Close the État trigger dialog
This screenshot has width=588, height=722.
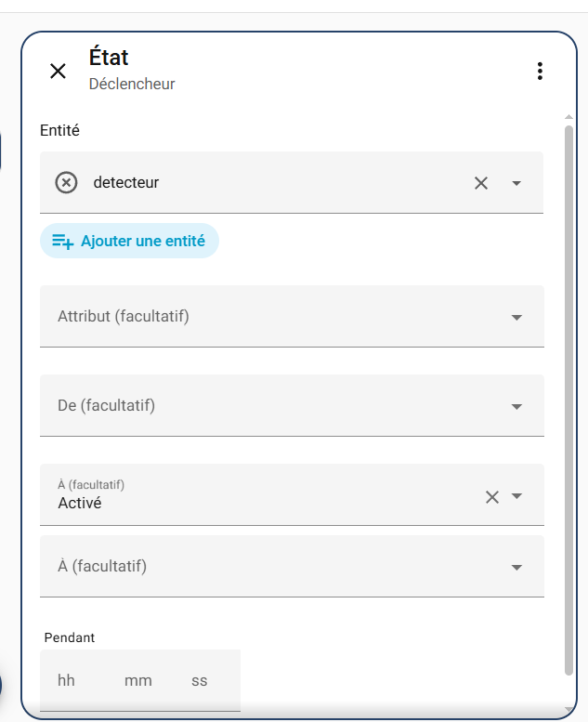(x=58, y=72)
